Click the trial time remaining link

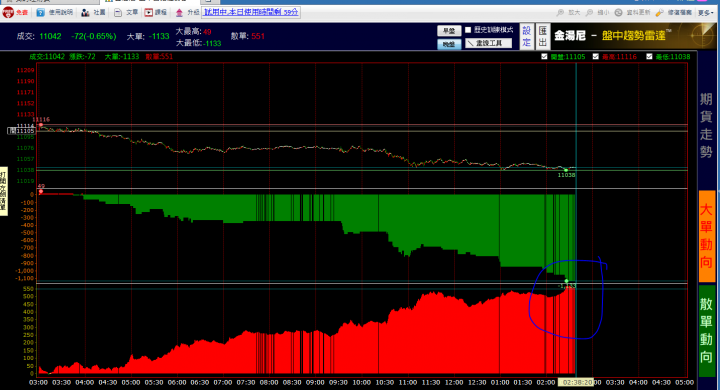coord(251,12)
